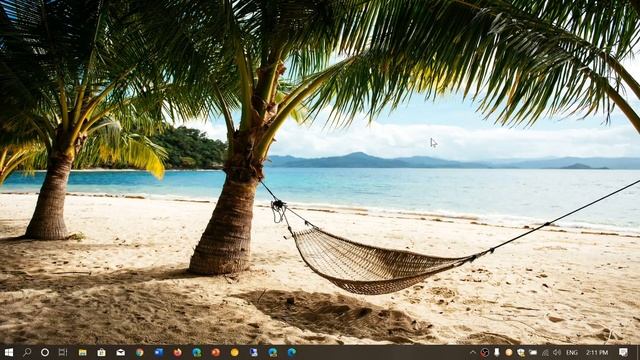The height and width of the screenshot is (360, 640).
Task: Open the volume speaker control
Action: tap(557, 352)
